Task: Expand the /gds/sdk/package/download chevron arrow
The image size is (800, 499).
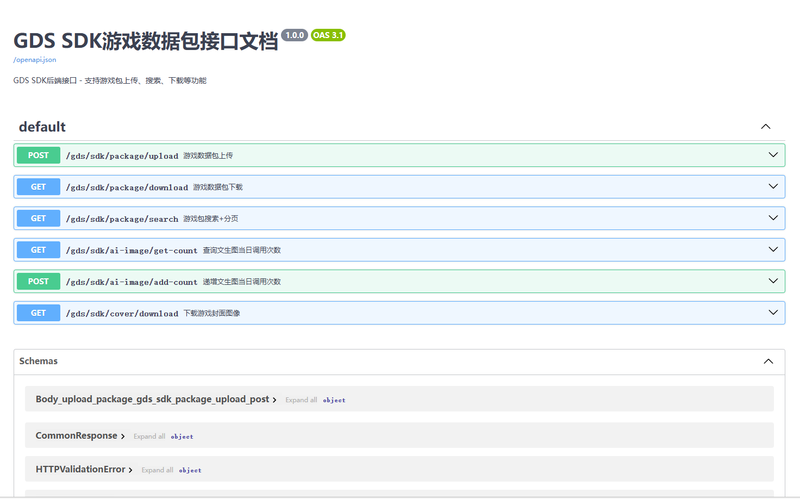Action: [773, 187]
